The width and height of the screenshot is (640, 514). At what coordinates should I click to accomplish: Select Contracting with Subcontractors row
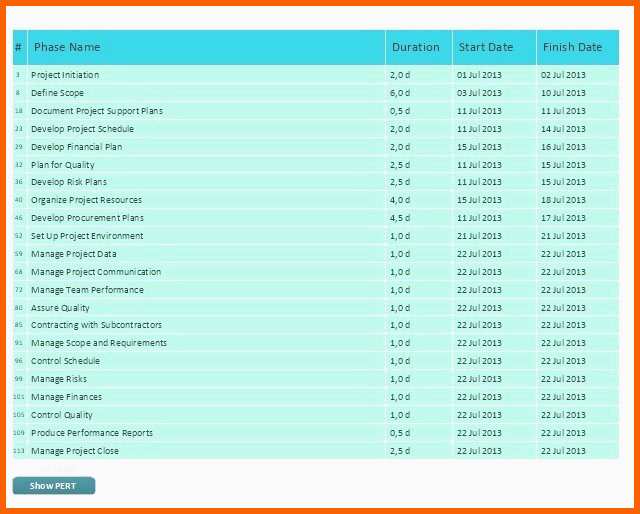tap(96, 325)
